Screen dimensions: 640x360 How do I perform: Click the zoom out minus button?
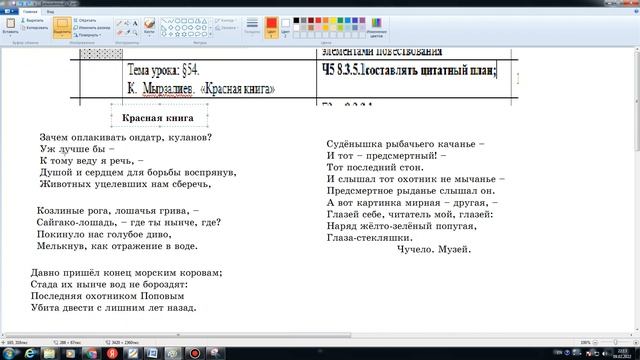(x=596, y=342)
